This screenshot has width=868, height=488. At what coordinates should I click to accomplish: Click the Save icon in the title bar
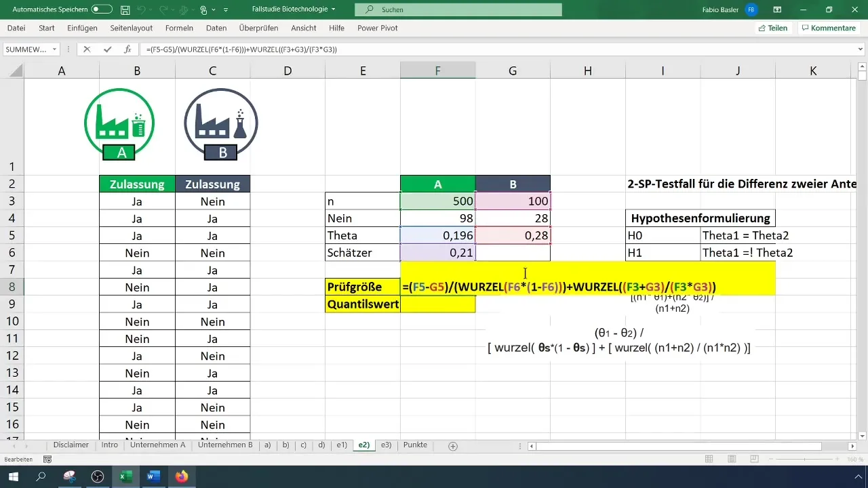125,10
